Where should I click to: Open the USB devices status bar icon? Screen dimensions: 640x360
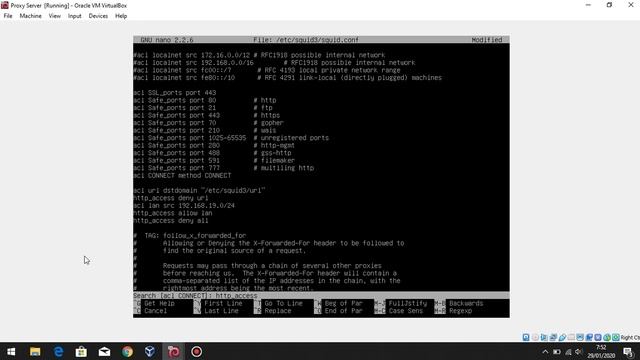click(562, 337)
